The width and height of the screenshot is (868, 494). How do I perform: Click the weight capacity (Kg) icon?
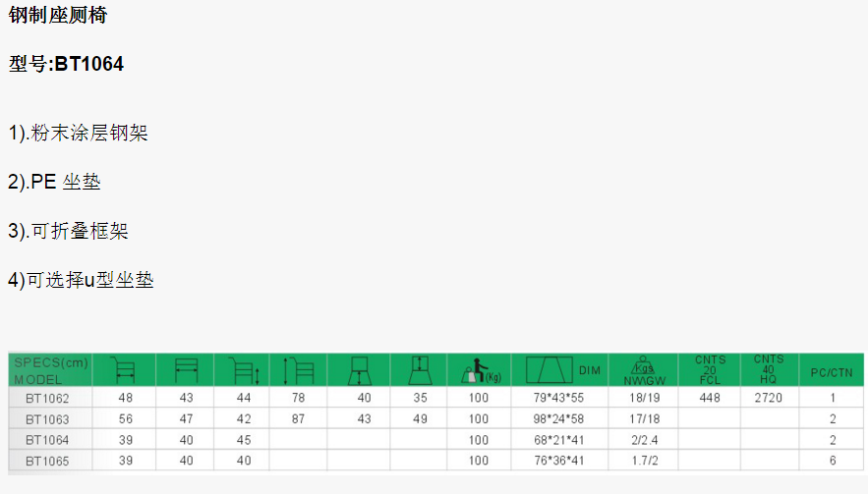479,370
